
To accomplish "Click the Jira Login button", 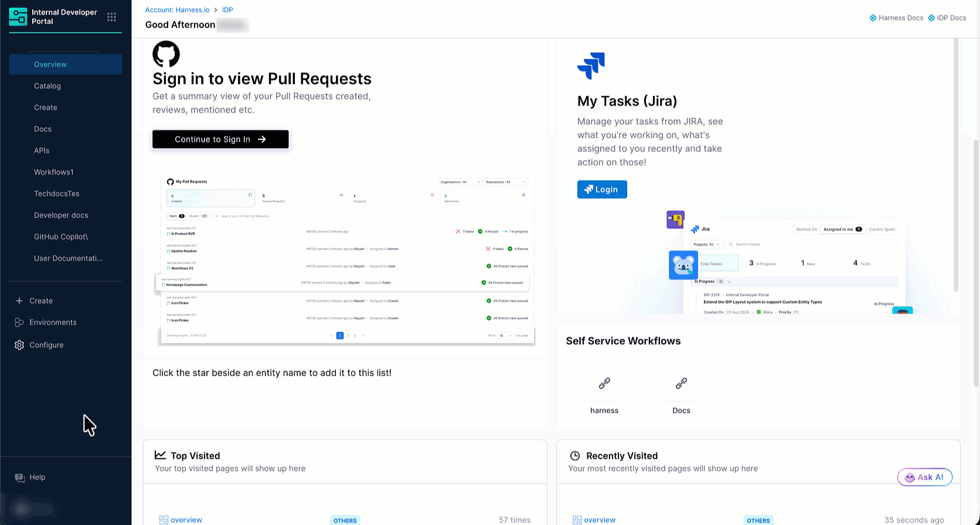I will [x=602, y=189].
